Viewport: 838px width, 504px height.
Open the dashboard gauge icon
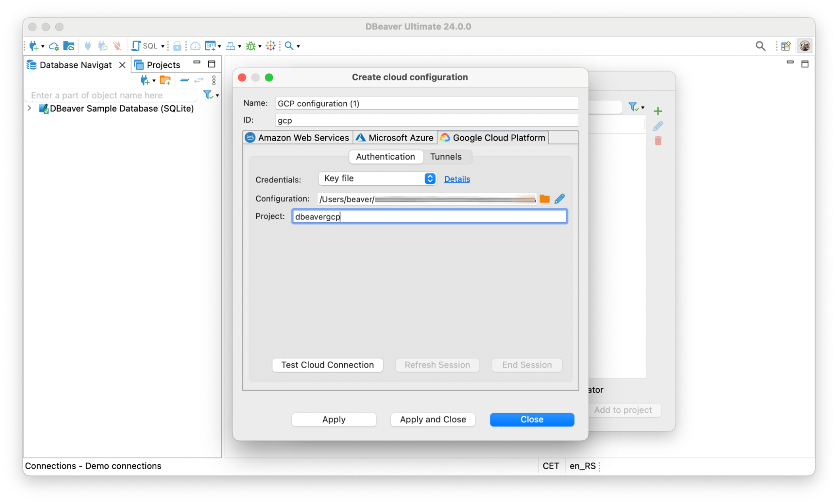tap(195, 46)
